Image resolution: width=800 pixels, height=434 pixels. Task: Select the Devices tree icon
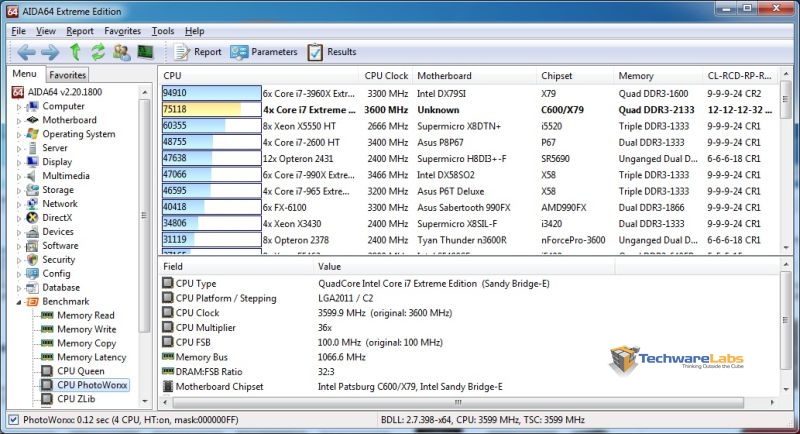[32, 232]
